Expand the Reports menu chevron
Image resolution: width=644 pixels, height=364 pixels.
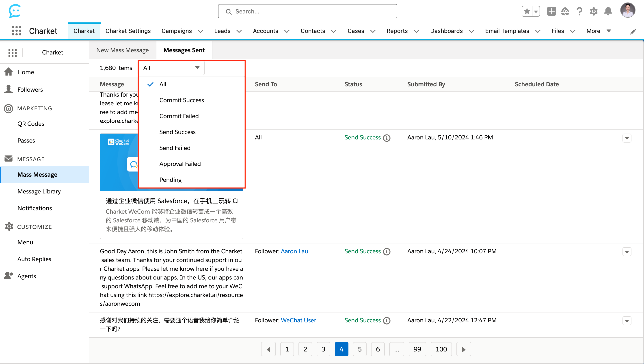click(416, 31)
